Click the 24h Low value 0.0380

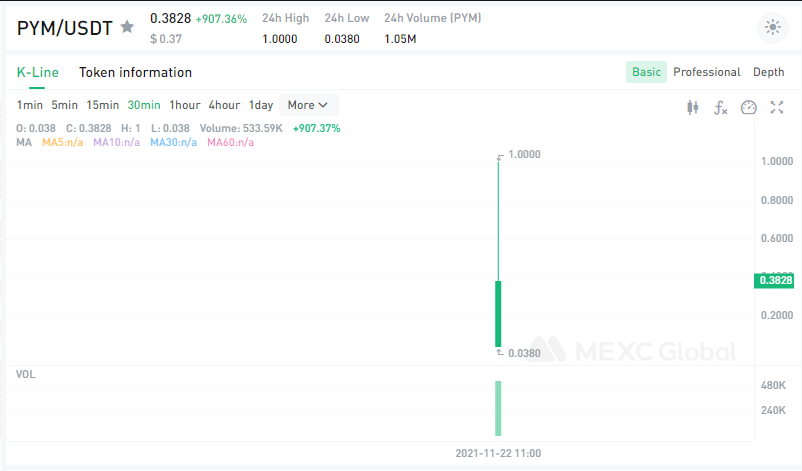342,39
